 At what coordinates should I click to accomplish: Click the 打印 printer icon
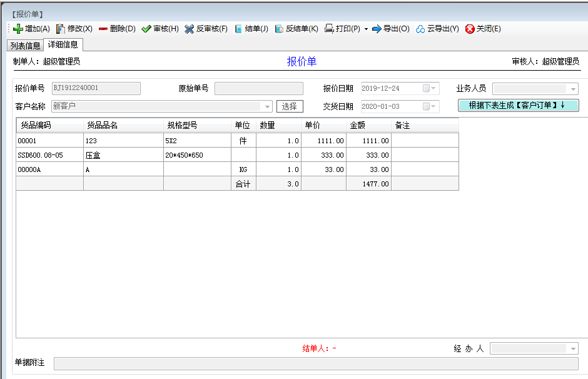click(x=329, y=29)
